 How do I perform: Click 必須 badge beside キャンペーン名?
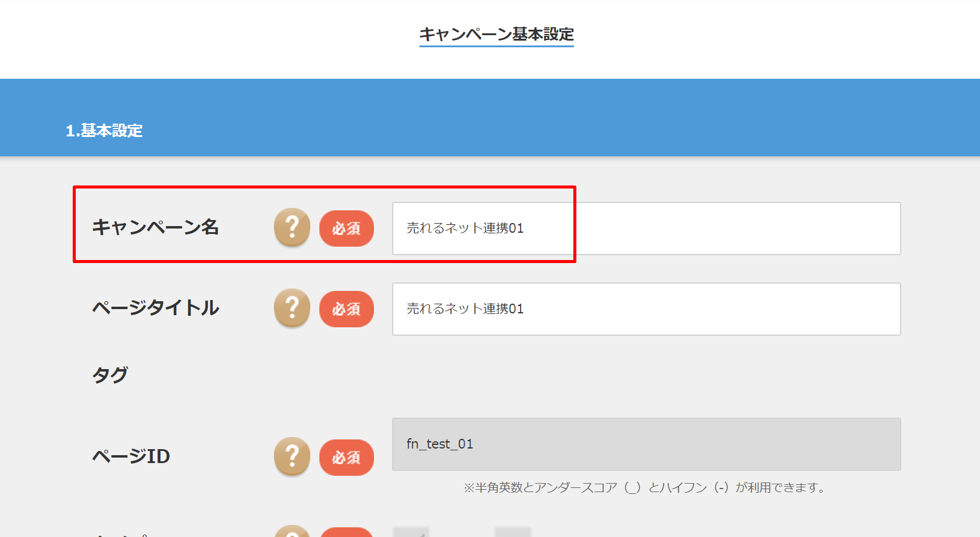(x=347, y=228)
